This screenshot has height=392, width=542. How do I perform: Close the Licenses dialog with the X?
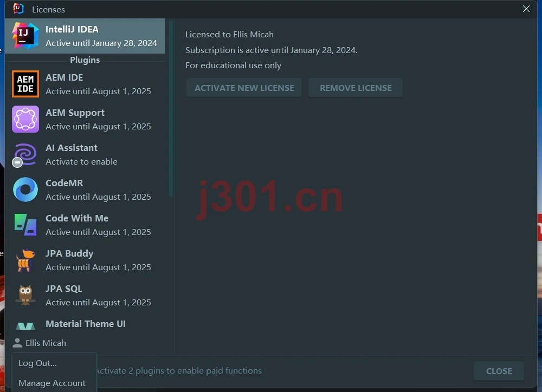point(526,9)
